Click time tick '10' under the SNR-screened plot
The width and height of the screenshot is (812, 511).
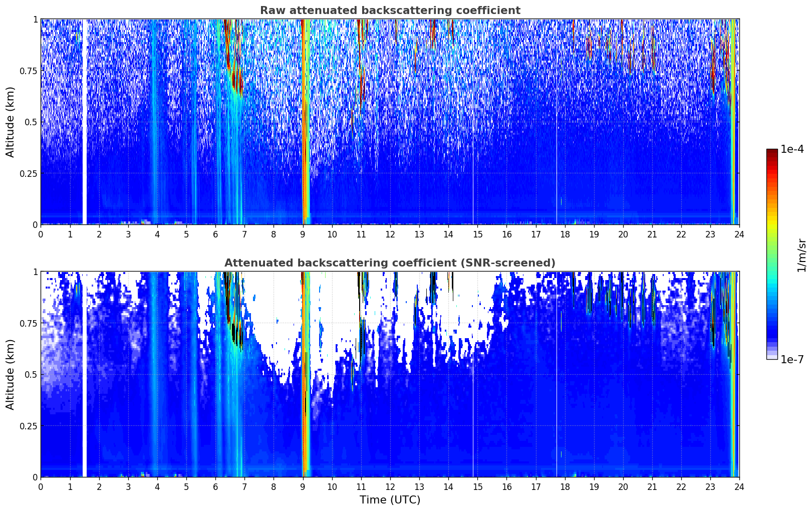click(332, 486)
